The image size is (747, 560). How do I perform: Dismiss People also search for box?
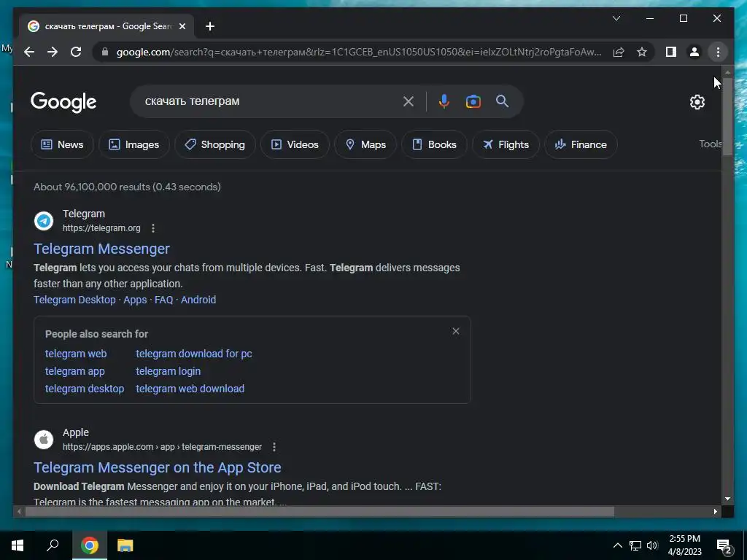(456, 331)
